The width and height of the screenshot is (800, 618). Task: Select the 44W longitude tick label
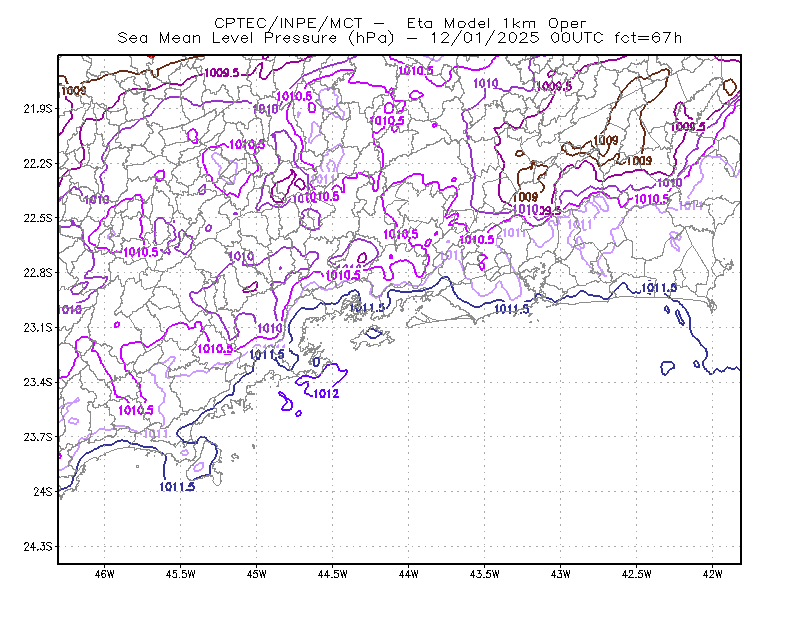408,574
